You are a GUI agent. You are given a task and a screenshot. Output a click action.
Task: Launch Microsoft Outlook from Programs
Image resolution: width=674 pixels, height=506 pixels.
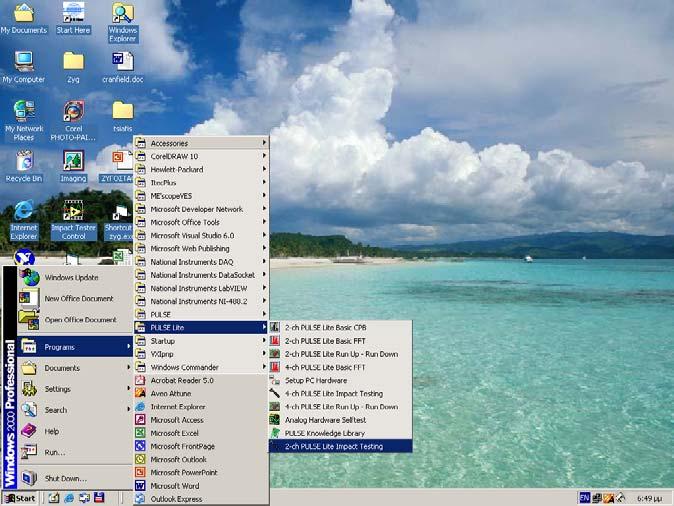tap(201, 460)
